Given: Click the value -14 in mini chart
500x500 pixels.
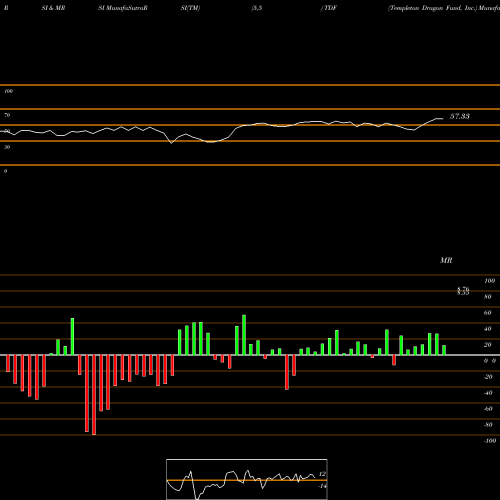Looking at the screenshot, I should 322,486.
